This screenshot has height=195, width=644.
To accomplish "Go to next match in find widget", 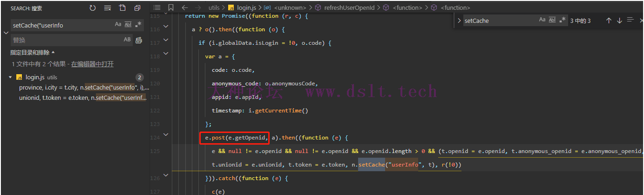I will 619,21.
